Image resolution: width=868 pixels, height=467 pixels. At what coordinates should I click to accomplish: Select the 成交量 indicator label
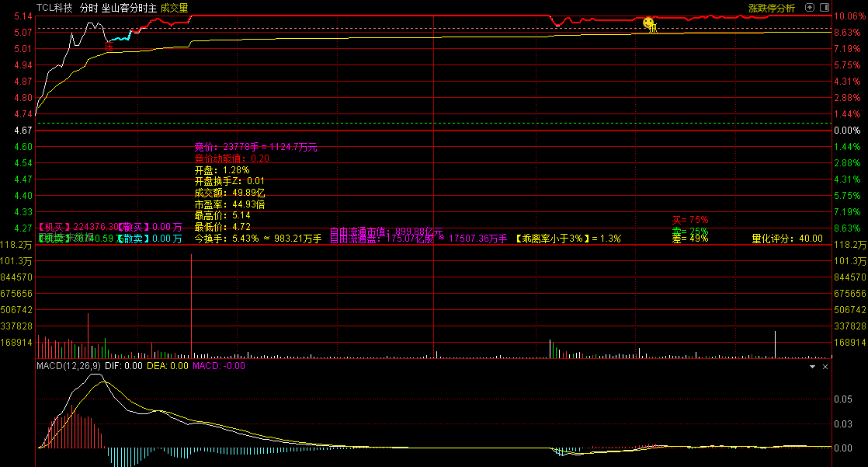coord(175,8)
